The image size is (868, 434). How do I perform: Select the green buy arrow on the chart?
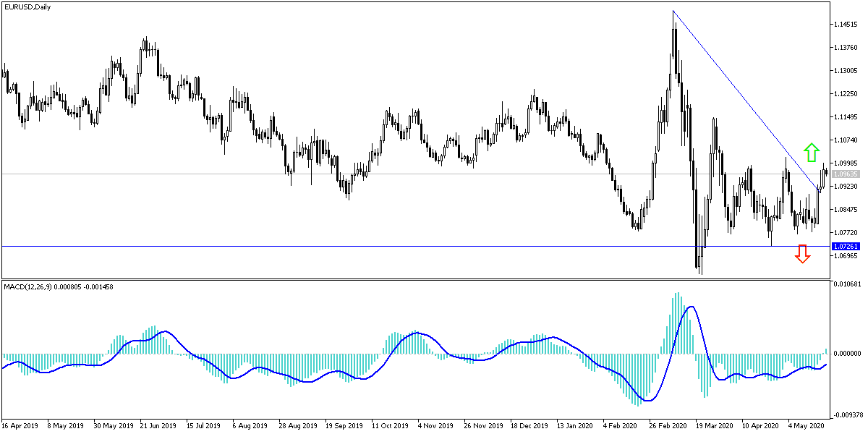coord(811,152)
